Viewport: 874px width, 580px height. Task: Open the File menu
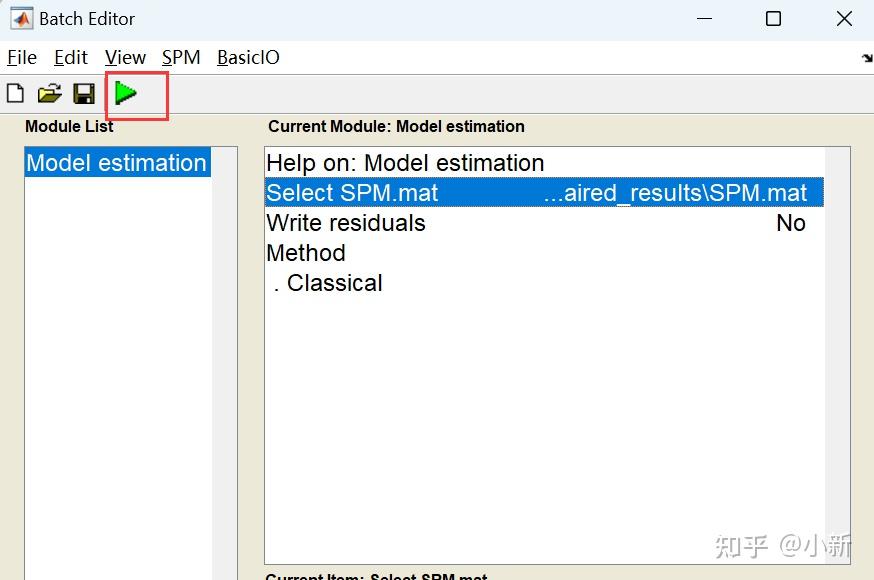tap(22, 58)
